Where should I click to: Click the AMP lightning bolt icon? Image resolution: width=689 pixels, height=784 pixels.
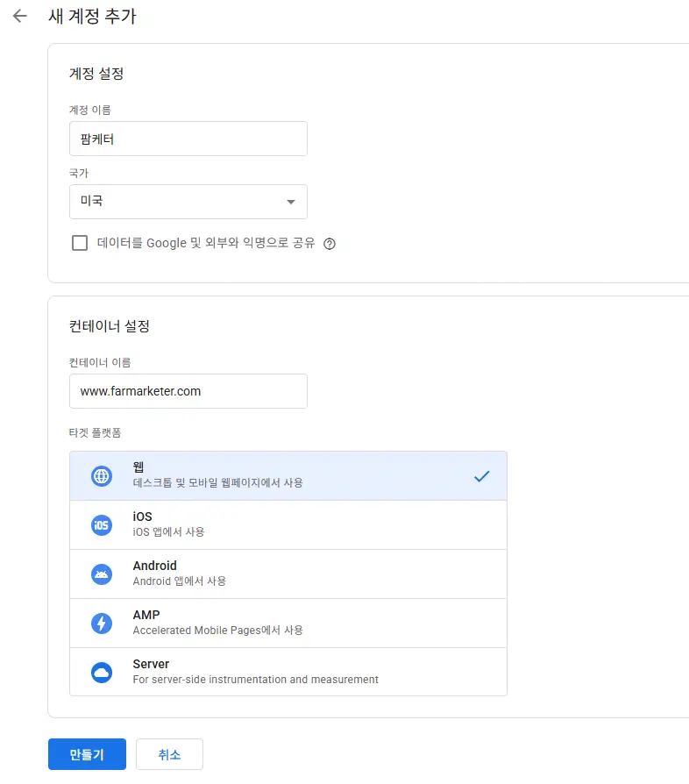(102, 624)
